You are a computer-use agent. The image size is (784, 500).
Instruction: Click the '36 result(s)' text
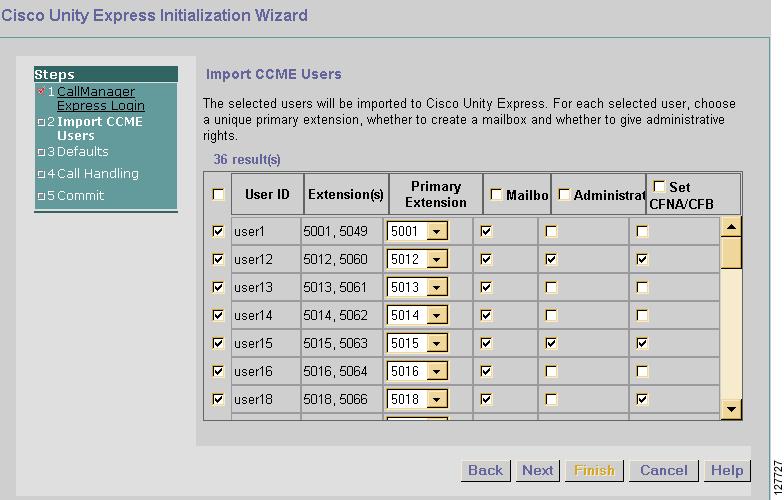(247, 160)
